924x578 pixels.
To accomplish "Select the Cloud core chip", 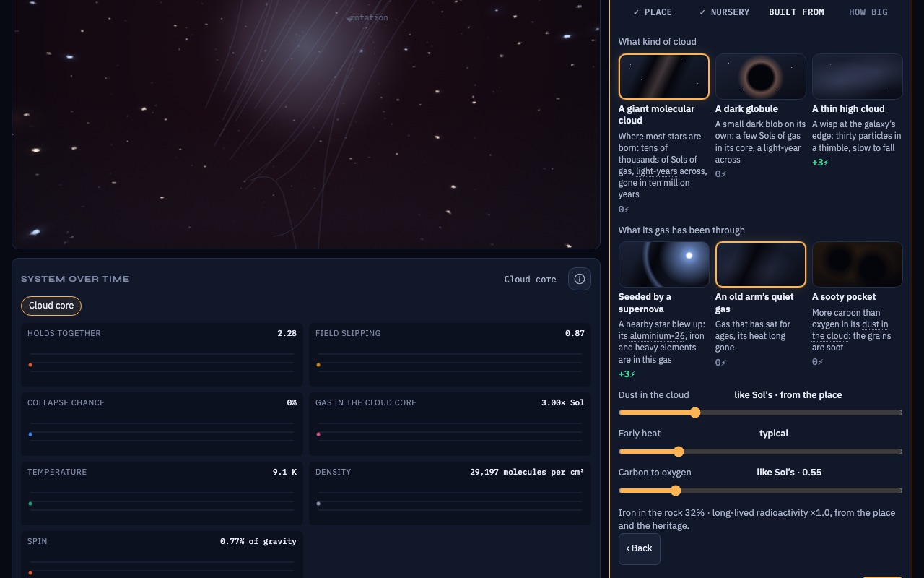I will point(51,306).
